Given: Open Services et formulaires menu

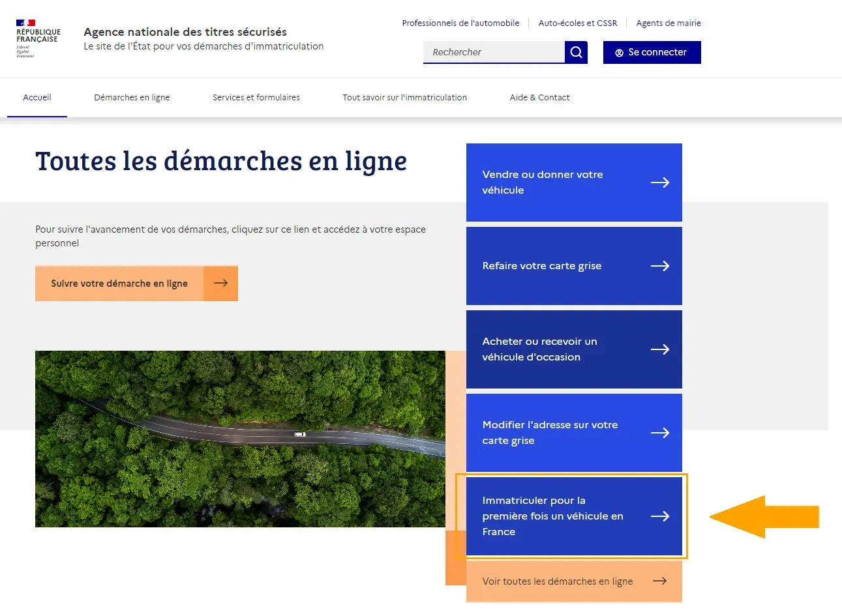Looking at the screenshot, I should [256, 98].
